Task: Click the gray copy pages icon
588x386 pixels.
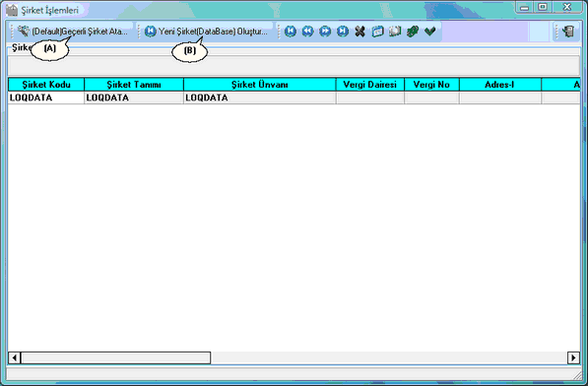Action: click(395, 32)
